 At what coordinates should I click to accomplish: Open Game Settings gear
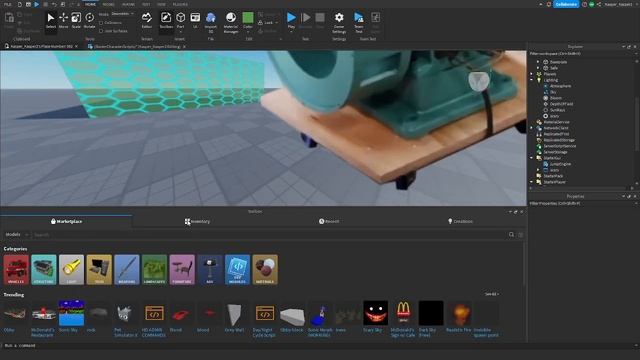[x=339, y=22]
